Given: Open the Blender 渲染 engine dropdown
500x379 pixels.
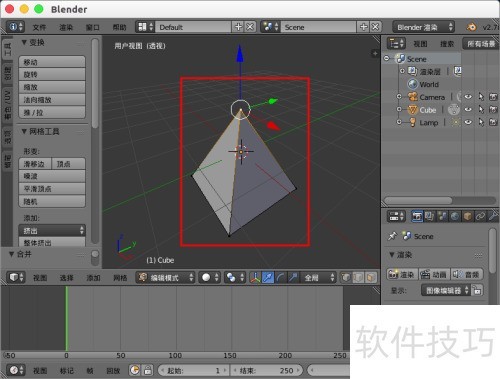Looking at the screenshot, I should coord(424,27).
